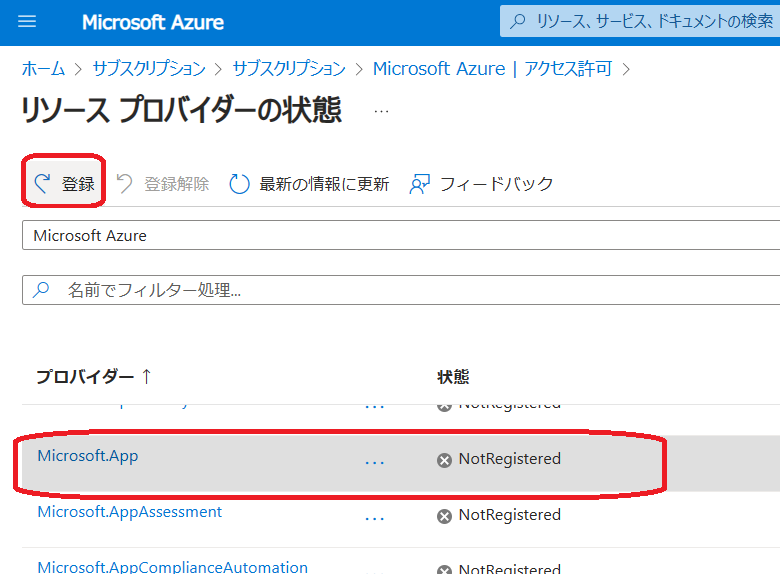
Task: Open Microsoft.AppAssessment provider link
Action: tap(129, 512)
